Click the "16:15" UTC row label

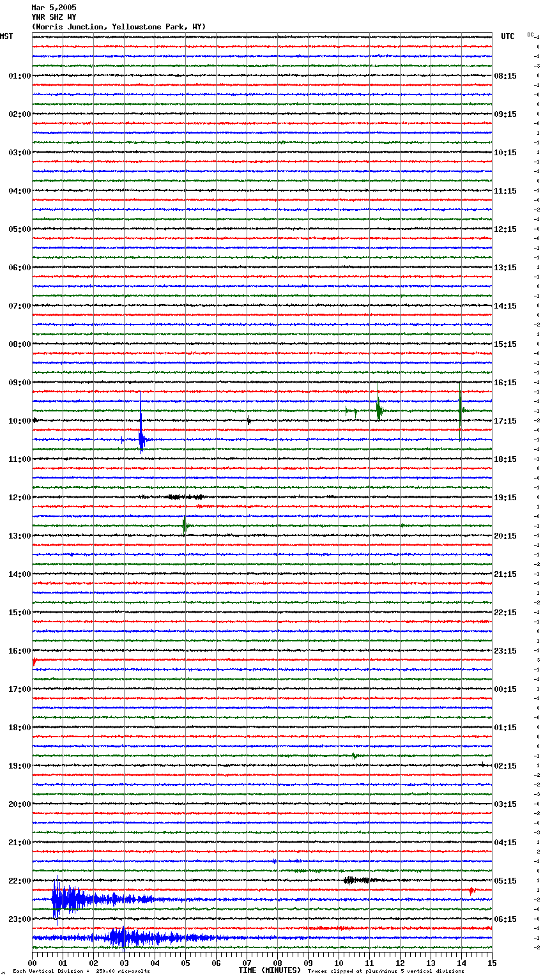tap(505, 383)
